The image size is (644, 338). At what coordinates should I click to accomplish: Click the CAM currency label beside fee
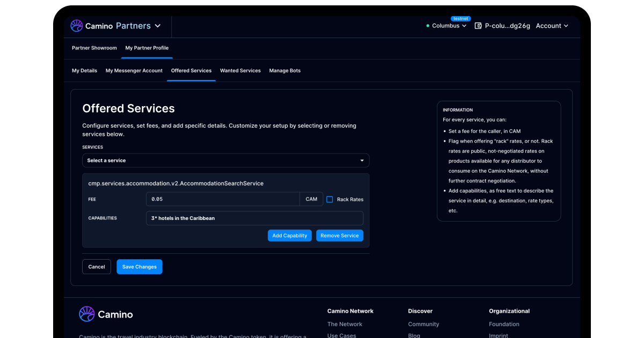coord(311,199)
